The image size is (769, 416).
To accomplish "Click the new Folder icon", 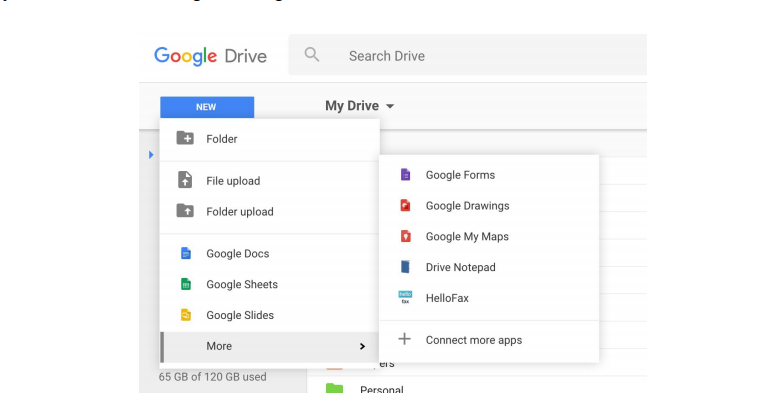I will 185,139.
